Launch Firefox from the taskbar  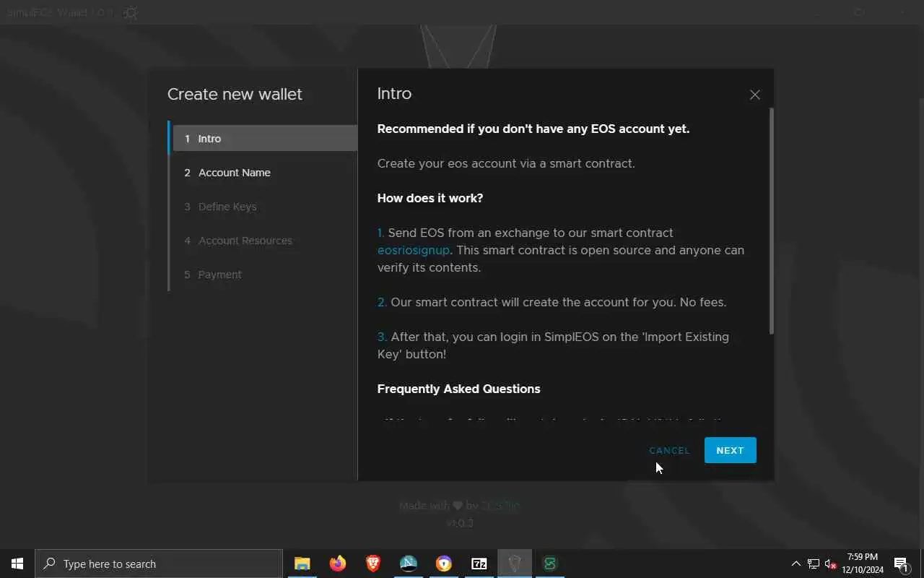pyautogui.click(x=338, y=564)
